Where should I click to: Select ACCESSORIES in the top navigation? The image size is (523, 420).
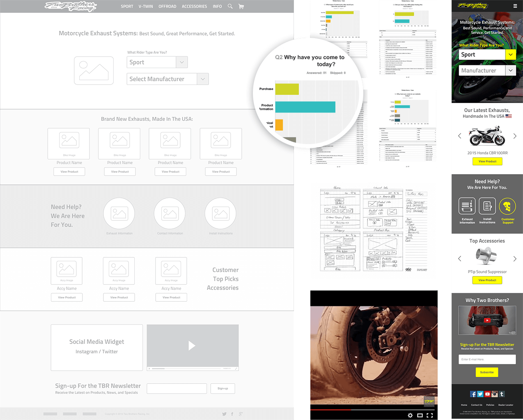pyautogui.click(x=194, y=7)
